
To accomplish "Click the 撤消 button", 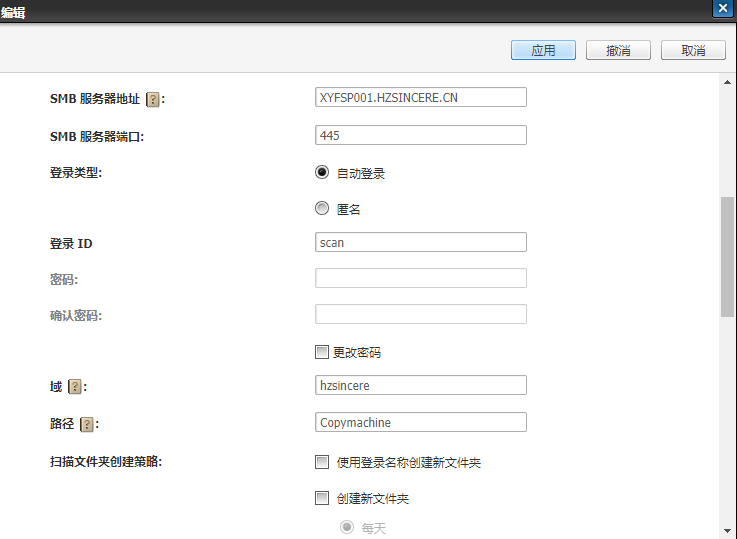I will coord(618,50).
